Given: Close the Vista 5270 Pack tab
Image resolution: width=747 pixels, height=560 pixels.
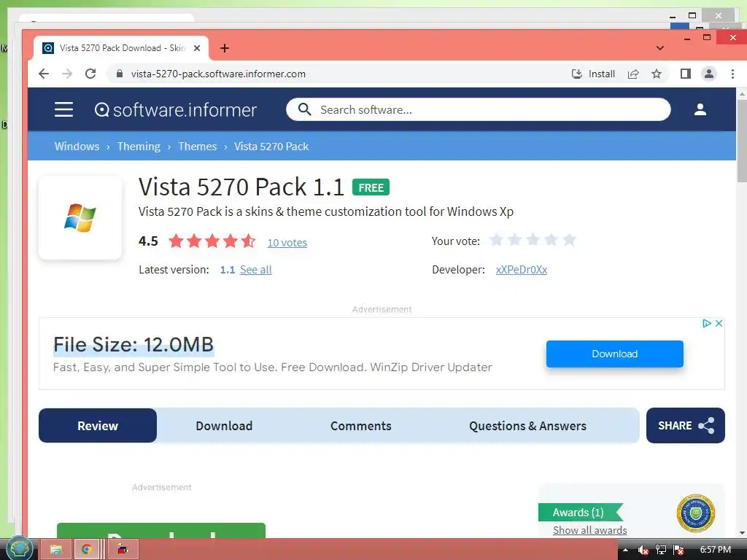Looking at the screenshot, I should coord(197,48).
